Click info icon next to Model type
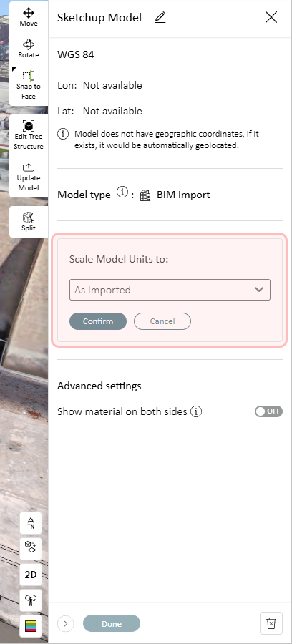 point(122,192)
